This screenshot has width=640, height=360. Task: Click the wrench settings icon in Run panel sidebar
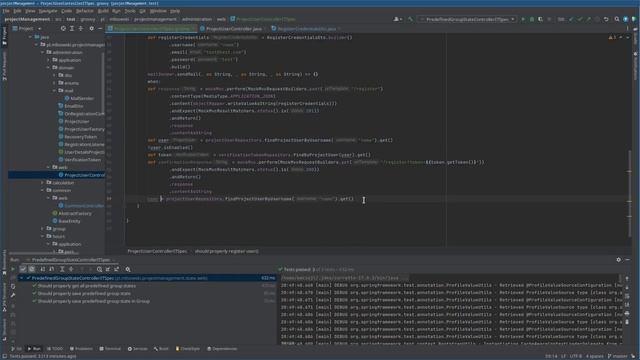(13, 295)
